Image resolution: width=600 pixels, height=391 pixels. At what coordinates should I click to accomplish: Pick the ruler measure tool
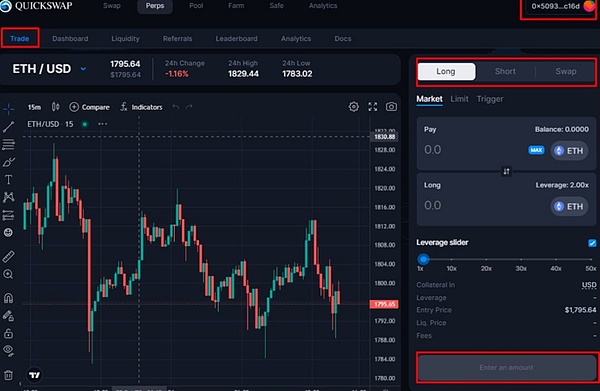8,256
